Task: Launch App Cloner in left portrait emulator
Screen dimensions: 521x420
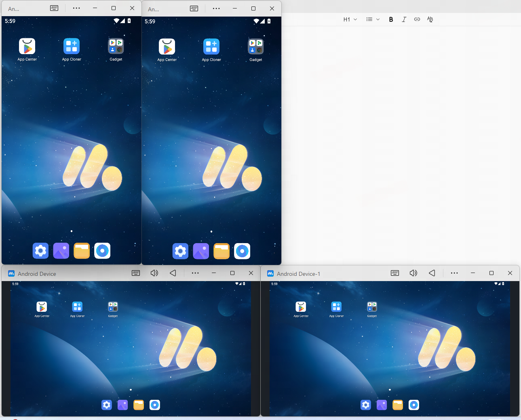Action: (72, 46)
